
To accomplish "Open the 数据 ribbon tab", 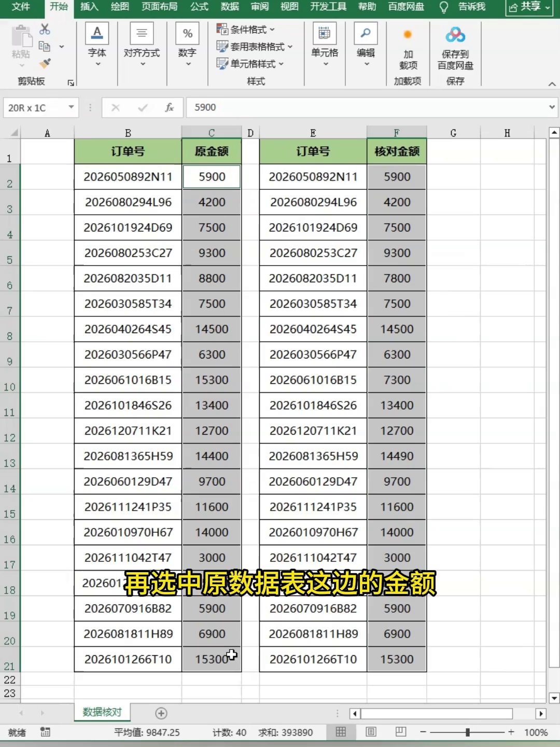I will click(230, 7).
